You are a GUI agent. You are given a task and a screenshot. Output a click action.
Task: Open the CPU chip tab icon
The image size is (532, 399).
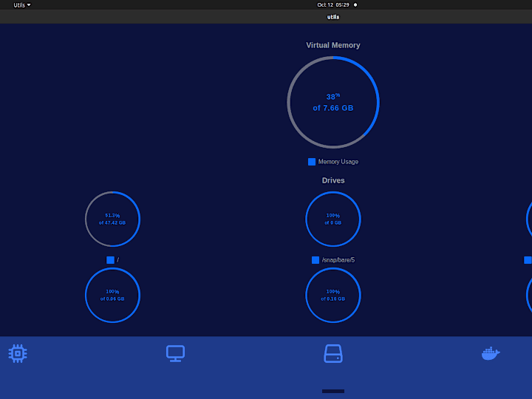pos(18,353)
